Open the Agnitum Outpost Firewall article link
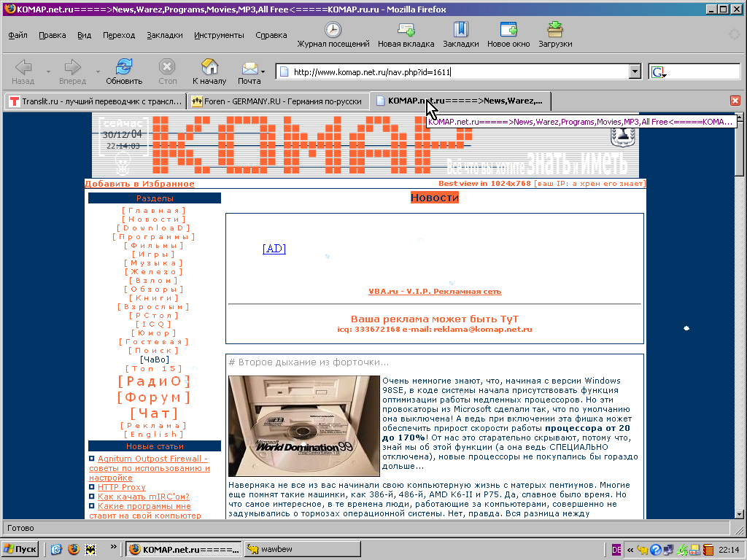The image size is (747, 560). (150, 468)
